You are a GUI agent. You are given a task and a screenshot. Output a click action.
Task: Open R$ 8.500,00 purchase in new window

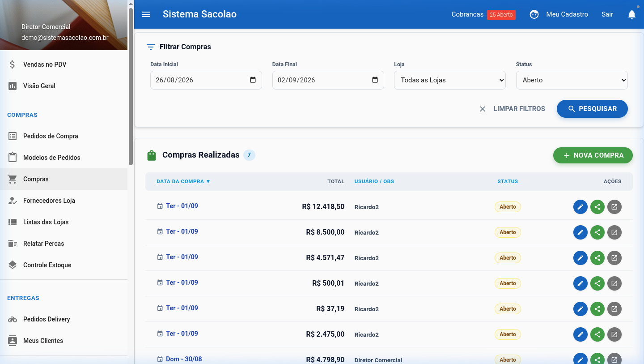click(614, 232)
